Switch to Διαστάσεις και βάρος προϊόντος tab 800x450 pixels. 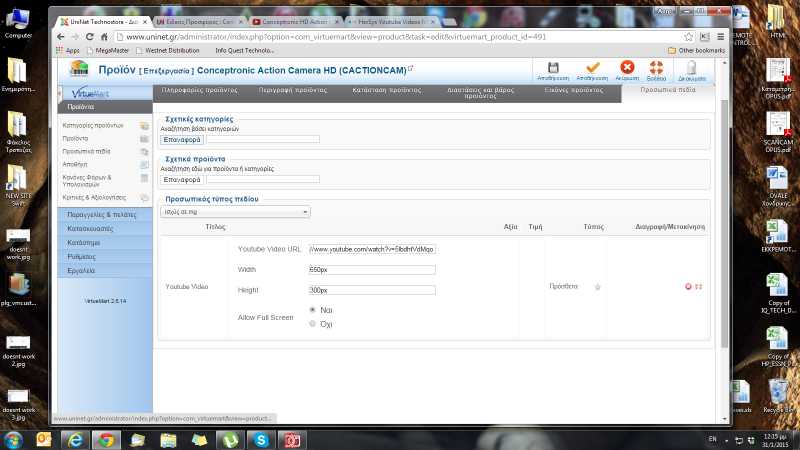click(x=481, y=93)
